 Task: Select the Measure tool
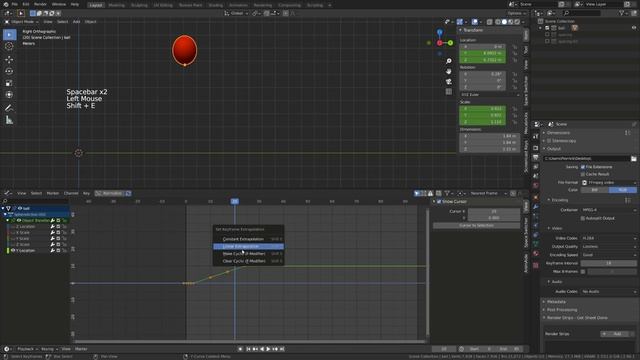coord(9,120)
